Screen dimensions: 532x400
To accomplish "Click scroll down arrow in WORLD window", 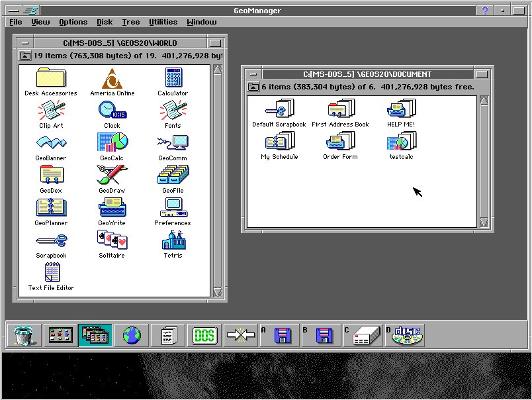I will (x=218, y=292).
